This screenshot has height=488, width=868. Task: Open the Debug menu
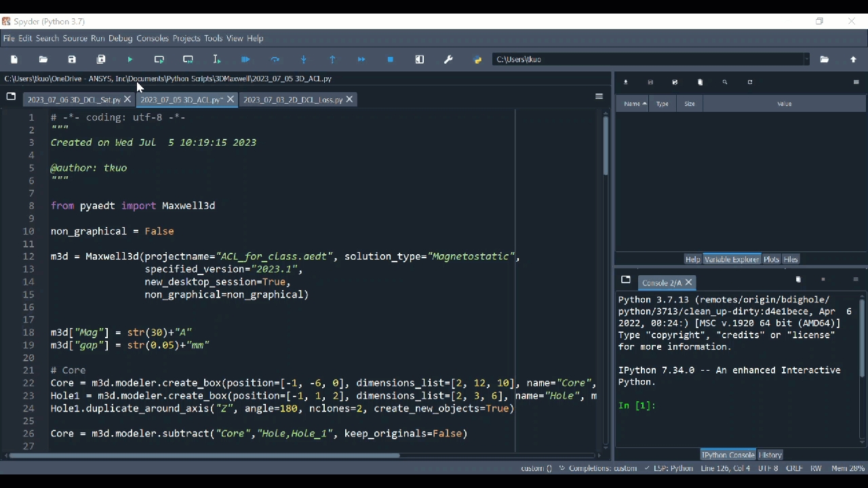click(120, 39)
